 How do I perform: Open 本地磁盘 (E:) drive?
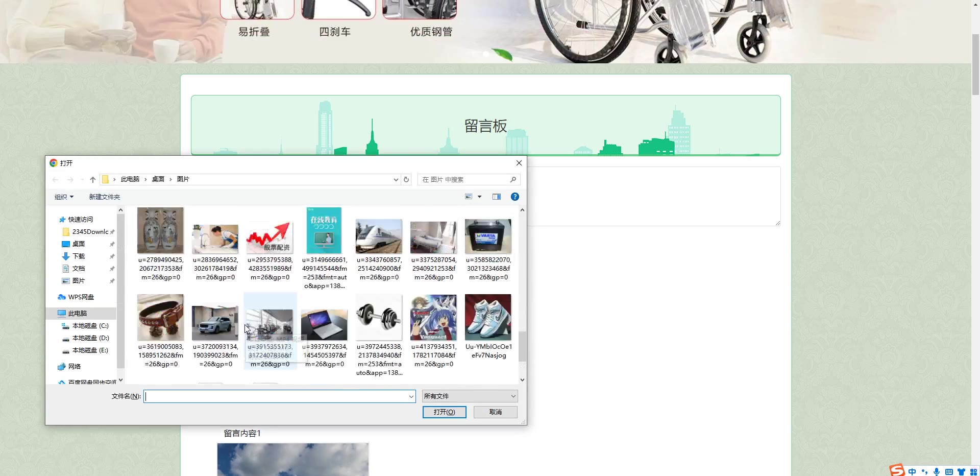coord(90,350)
